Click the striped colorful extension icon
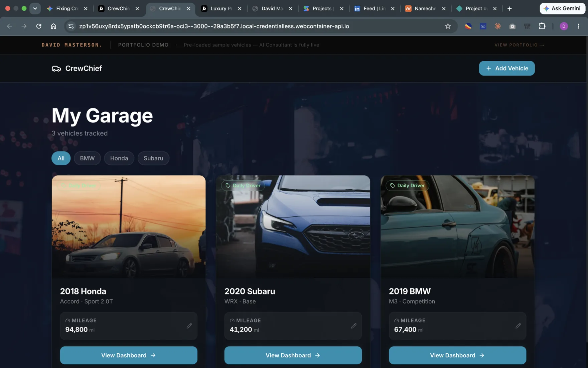The height and width of the screenshot is (368, 588). pyautogui.click(x=468, y=26)
